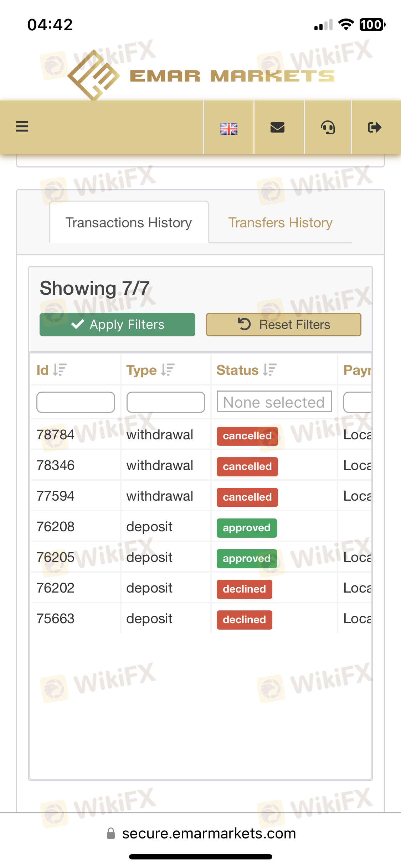The height and width of the screenshot is (868, 401).
Task: Tap the battery indicator in status bar
Action: [372, 25]
